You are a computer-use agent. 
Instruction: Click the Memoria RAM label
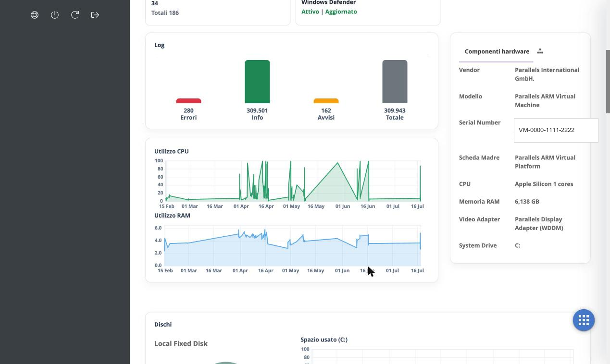tap(479, 202)
